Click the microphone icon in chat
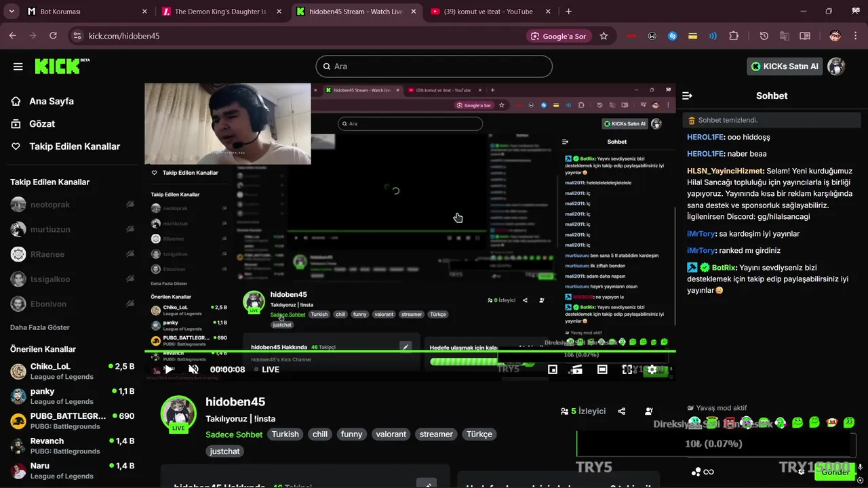Screen dimensions: 868x488 click(x=860, y=468)
